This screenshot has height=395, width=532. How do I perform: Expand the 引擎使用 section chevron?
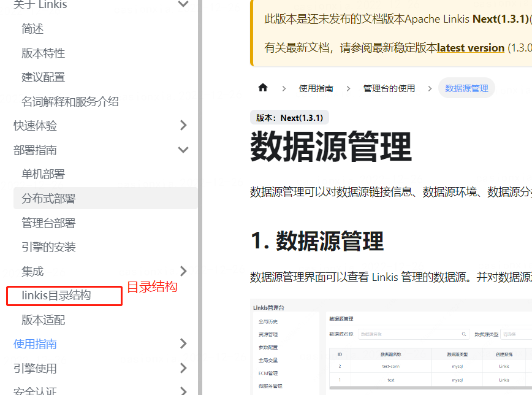point(183,368)
